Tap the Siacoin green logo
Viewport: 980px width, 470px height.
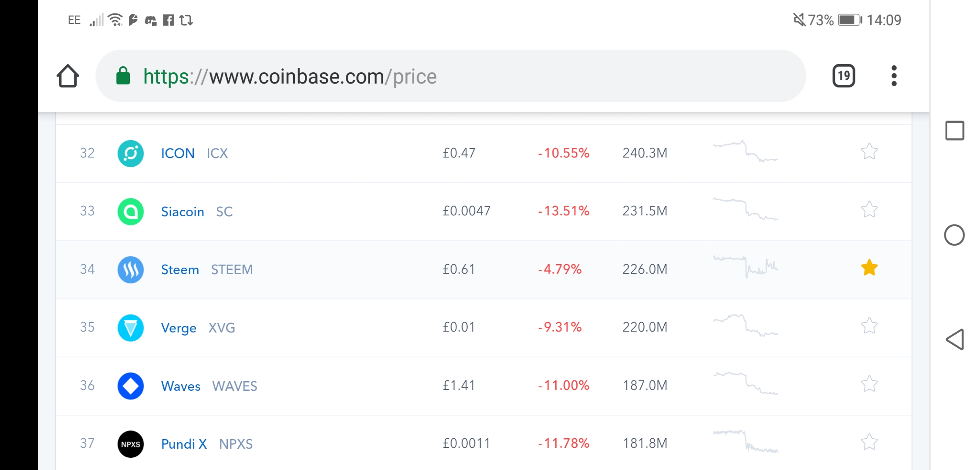(x=131, y=211)
